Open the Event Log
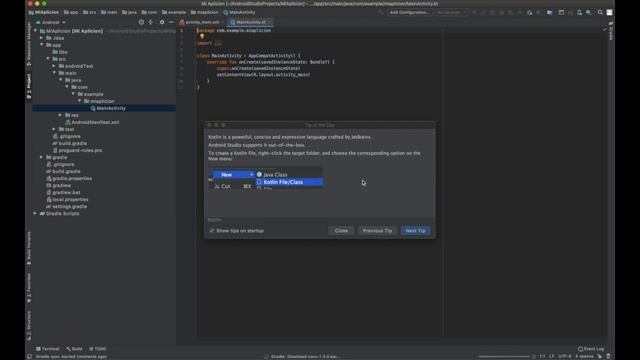640x360 pixels. tap(591, 349)
